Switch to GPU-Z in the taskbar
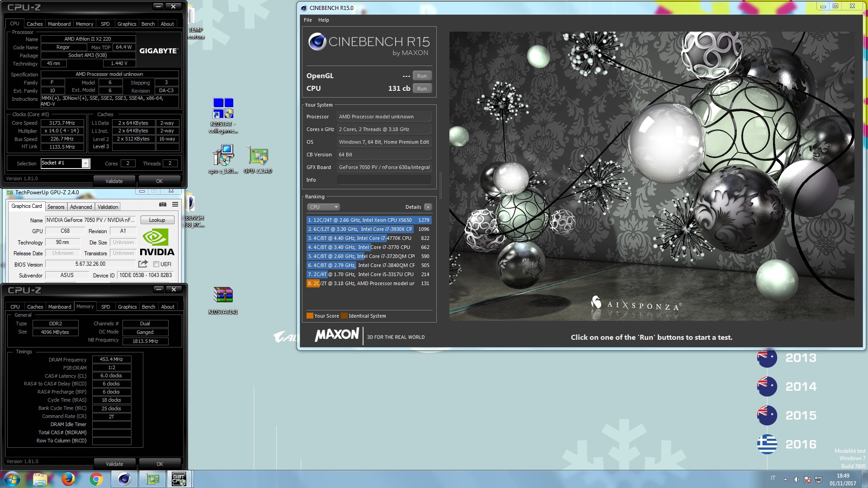868x488 pixels. pyautogui.click(x=152, y=479)
